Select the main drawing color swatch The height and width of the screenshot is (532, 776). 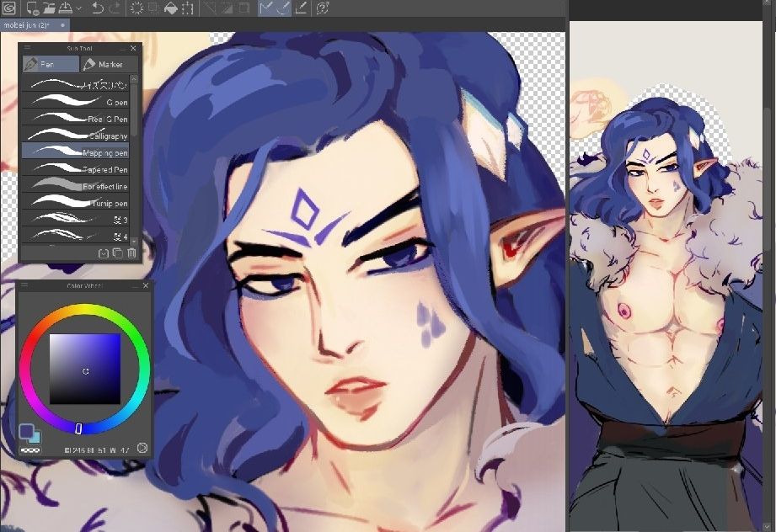26,431
